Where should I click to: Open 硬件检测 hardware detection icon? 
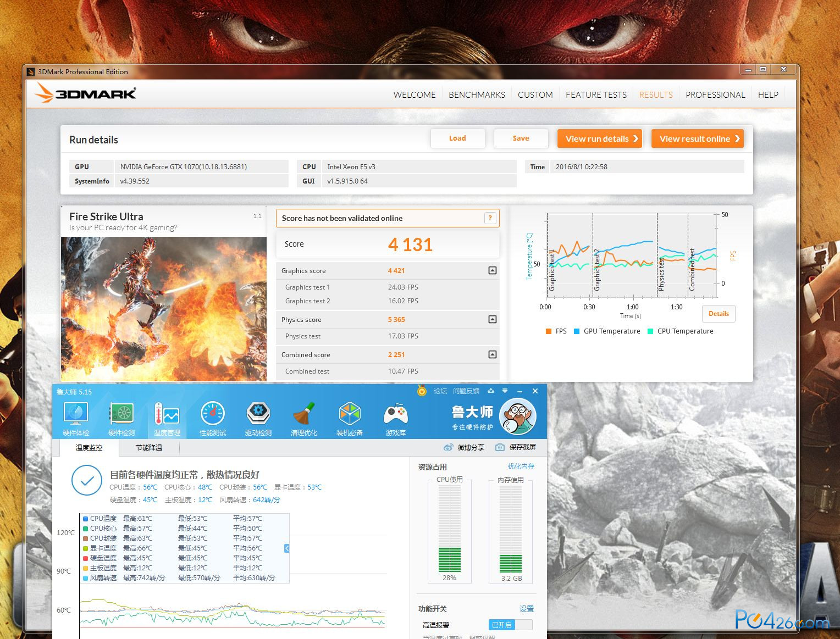point(121,419)
